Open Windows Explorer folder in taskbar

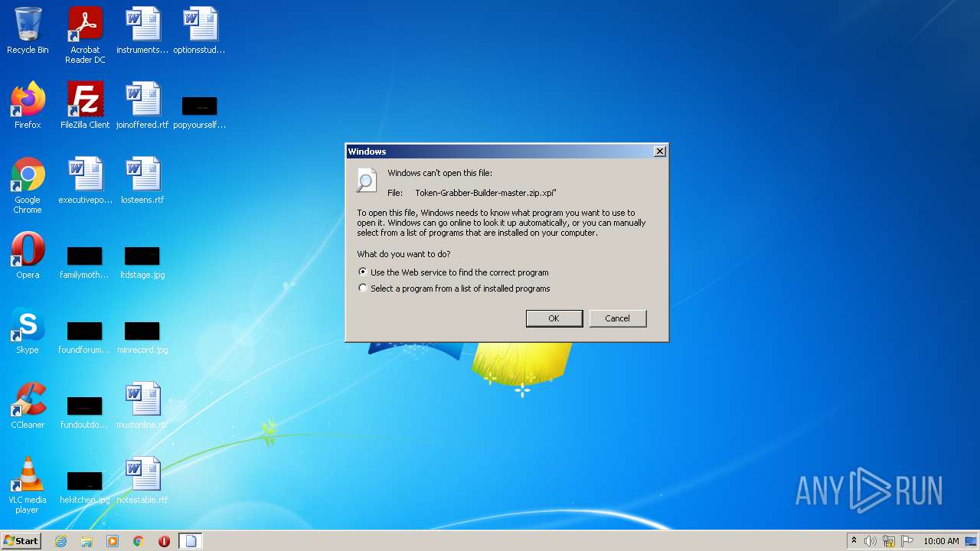pyautogui.click(x=87, y=541)
